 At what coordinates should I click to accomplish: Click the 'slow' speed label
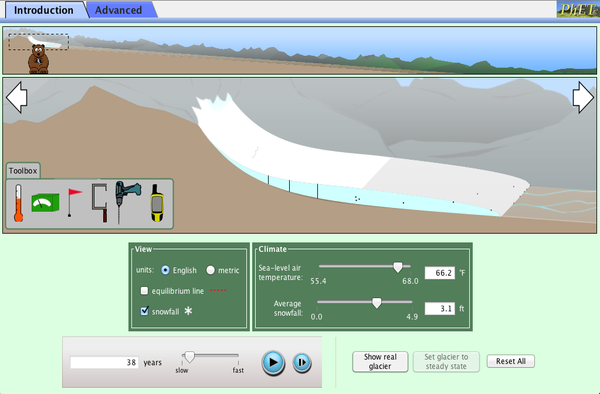[x=182, y=370]
